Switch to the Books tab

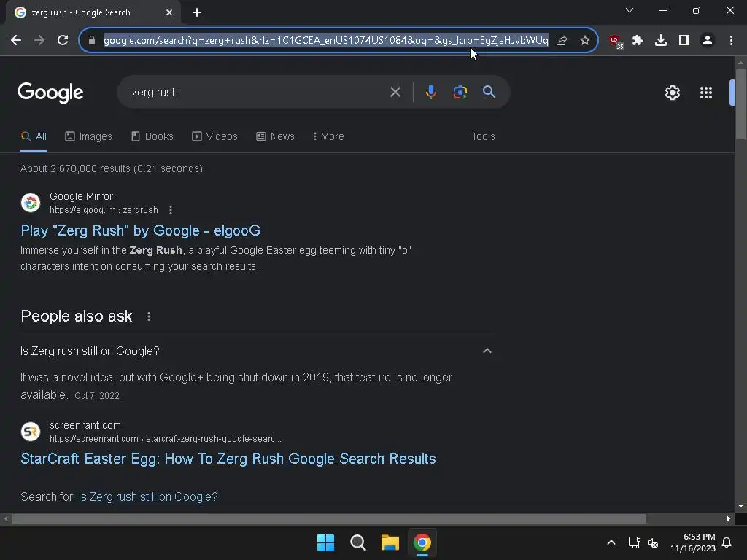tap(152, 136)
